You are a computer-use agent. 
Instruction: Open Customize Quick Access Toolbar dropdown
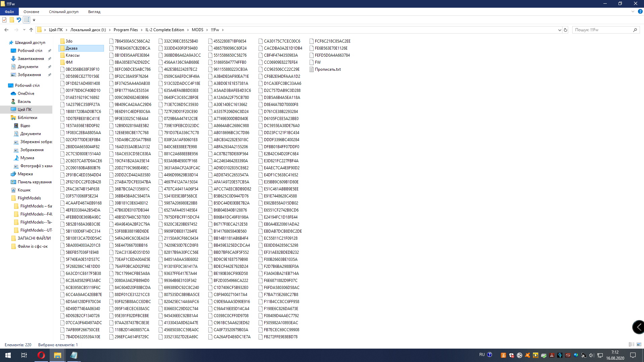pyautogui.click(x=34, y=20)
